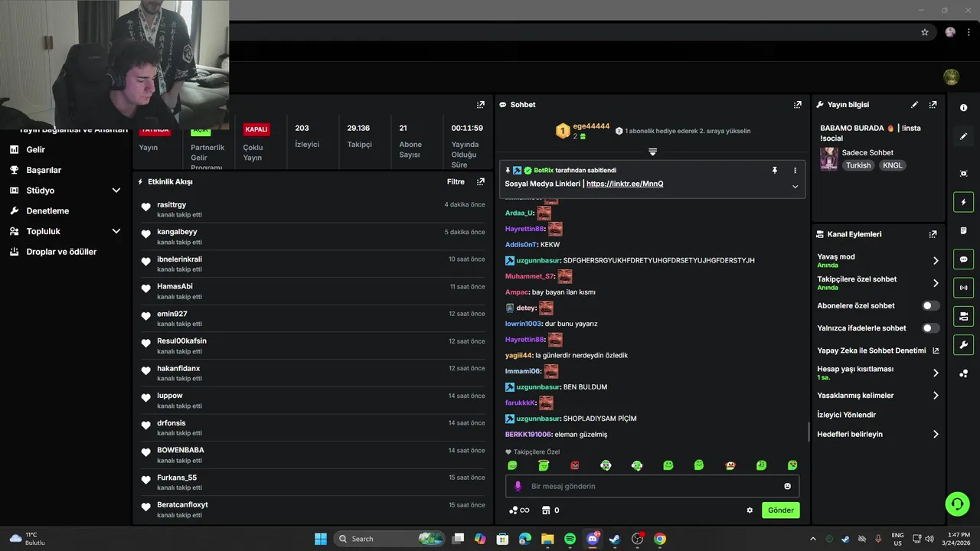Open external link icon for Yapay Zeka Denetimi
The image size is (980, 551).
[936, 350]
